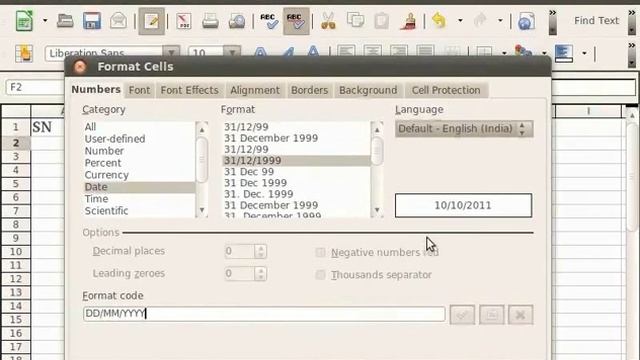Click the Format list scrollbar down arrow
The image size is (640, 360).
click(x=377, y=210)
